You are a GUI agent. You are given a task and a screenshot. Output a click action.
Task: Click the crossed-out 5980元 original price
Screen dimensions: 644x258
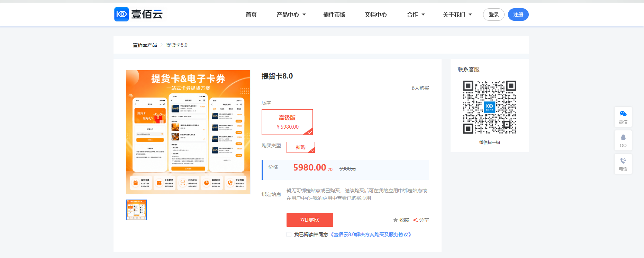coord(347,169)
